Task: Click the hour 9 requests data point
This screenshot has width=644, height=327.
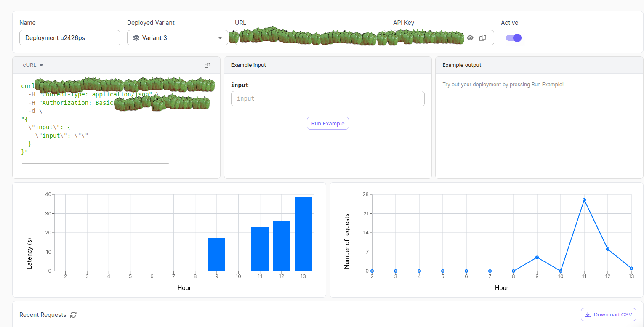Action: (x=537, y=257)
